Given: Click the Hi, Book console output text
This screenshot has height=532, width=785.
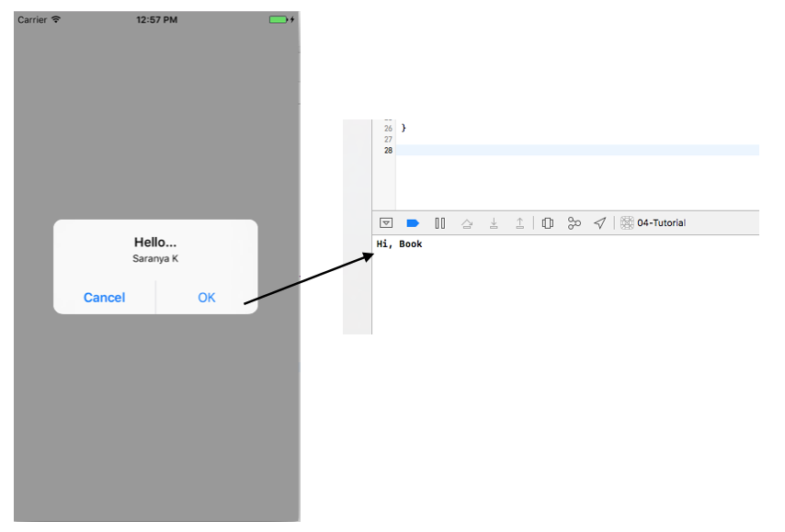Looking at the screenshot, I should 401,243.
